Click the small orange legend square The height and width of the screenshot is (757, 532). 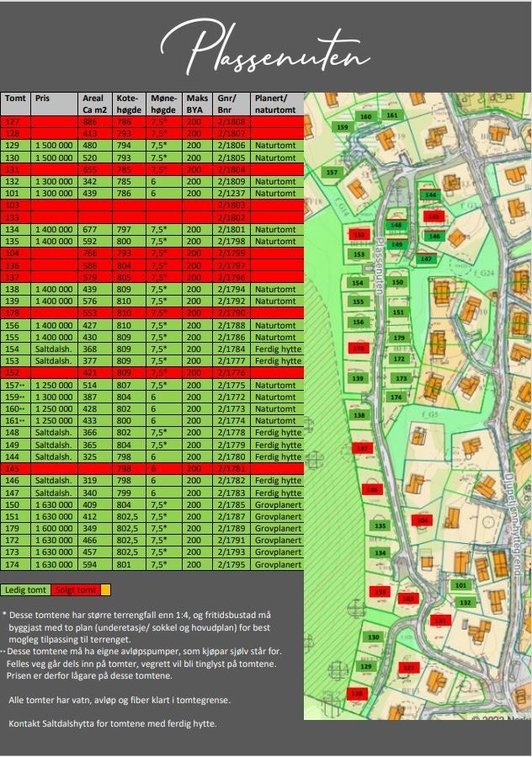click(106, 589)
